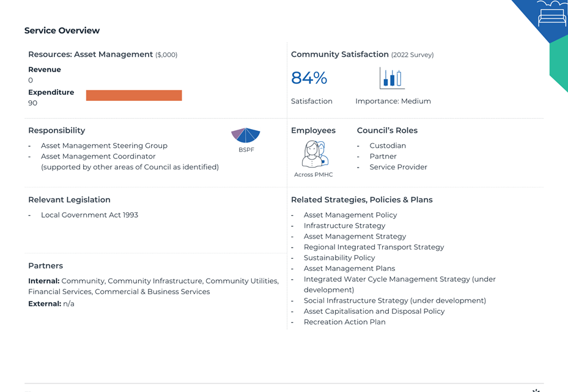Click the Service Provider role item
The width and height of the screenshot is (568, 392).
(398, 167)
